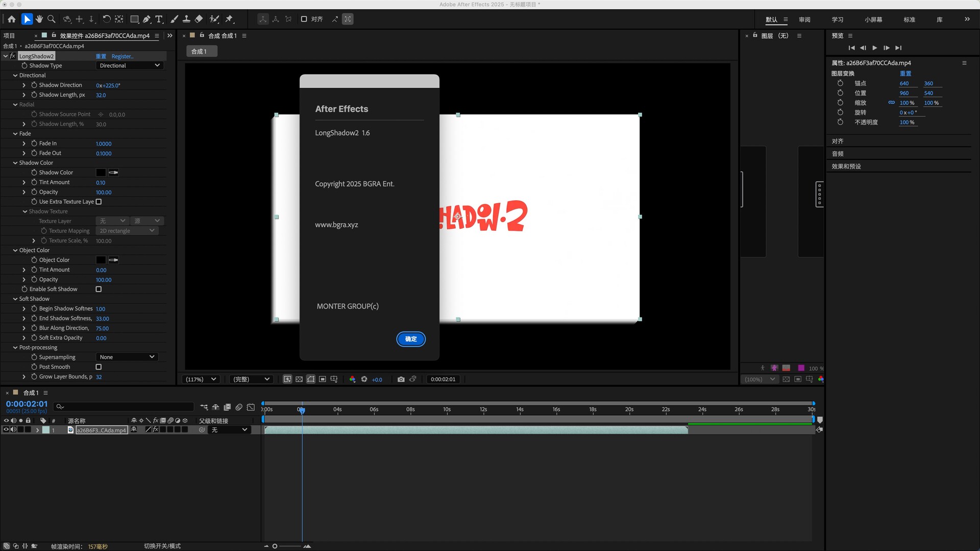Viewport: 980px width, 551px height.
Task: Choose the Pen tool
Action: 146,19
